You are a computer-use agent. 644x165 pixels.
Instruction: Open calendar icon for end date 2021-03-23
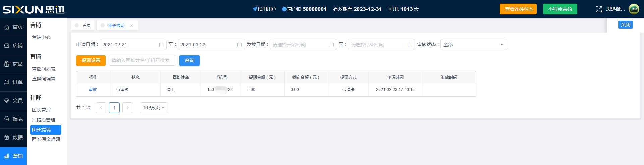pos(239,45)
